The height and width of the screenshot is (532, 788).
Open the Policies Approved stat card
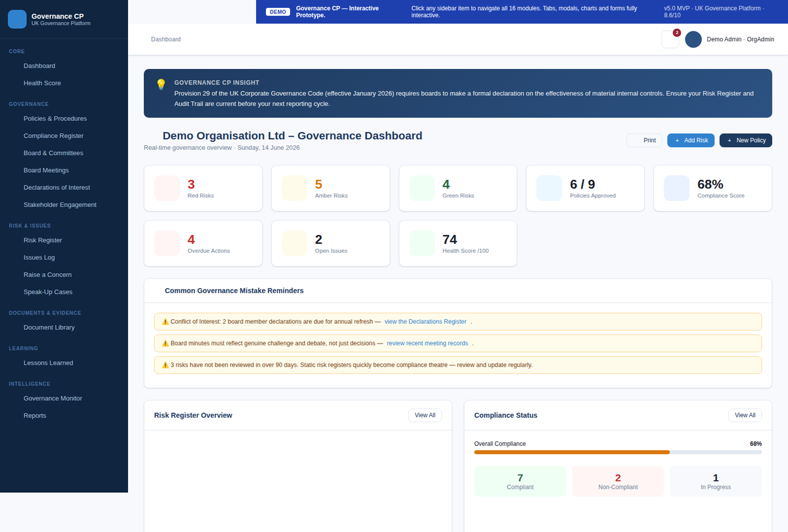[585, 188]
